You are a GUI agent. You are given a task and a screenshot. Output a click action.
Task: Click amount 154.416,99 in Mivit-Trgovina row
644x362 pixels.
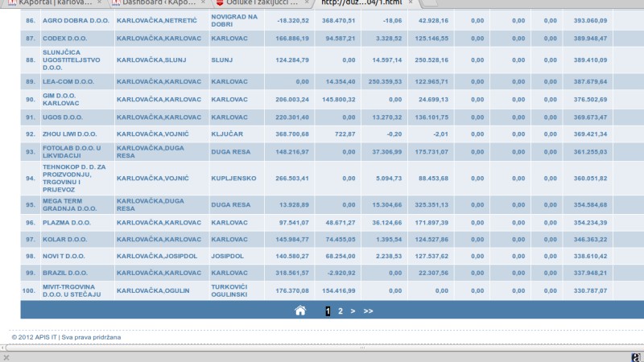tap(338, 290)
